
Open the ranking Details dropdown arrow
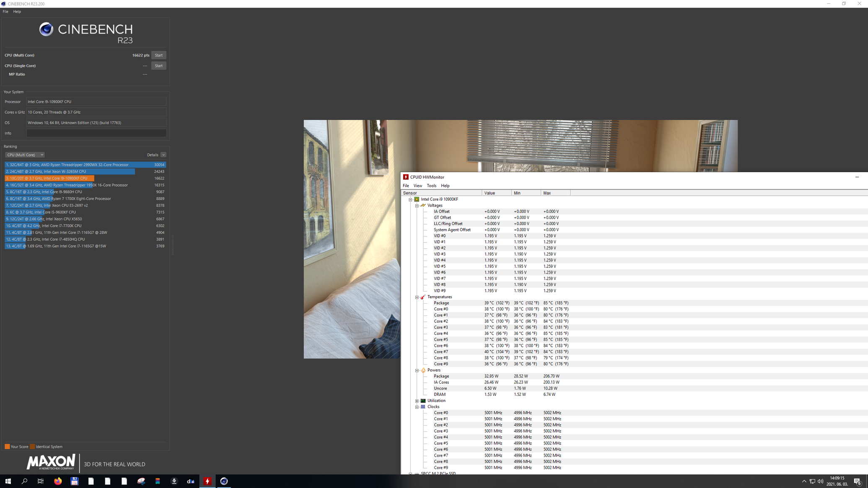click(163, 155)
